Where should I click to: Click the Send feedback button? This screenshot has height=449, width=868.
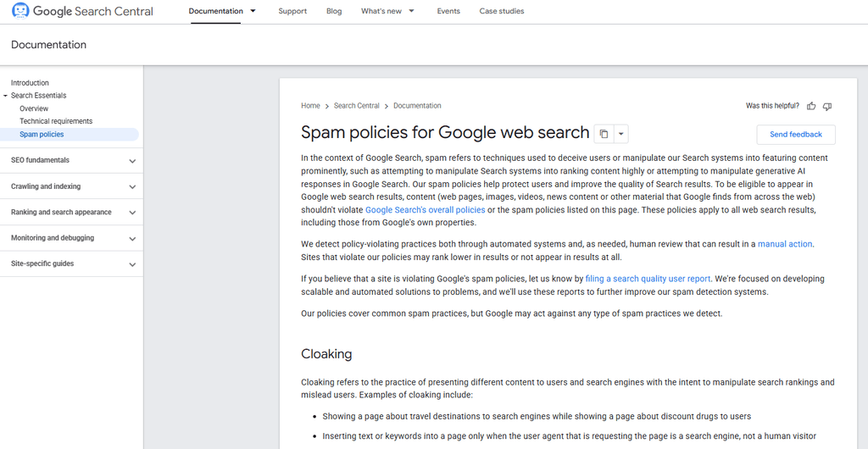pos(795,135)
